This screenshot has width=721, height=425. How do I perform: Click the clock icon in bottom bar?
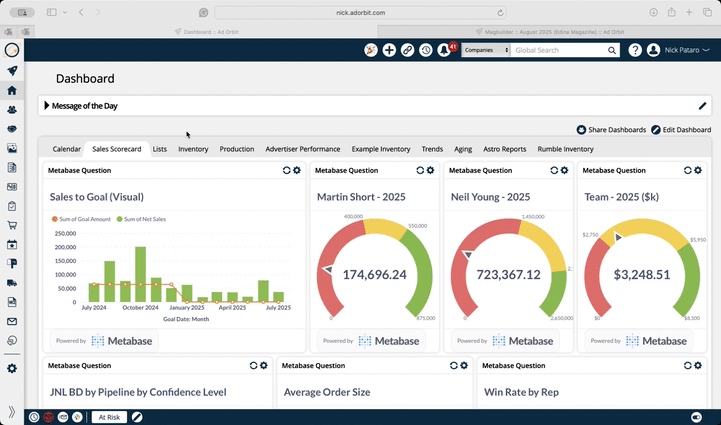tap(34, 417)
